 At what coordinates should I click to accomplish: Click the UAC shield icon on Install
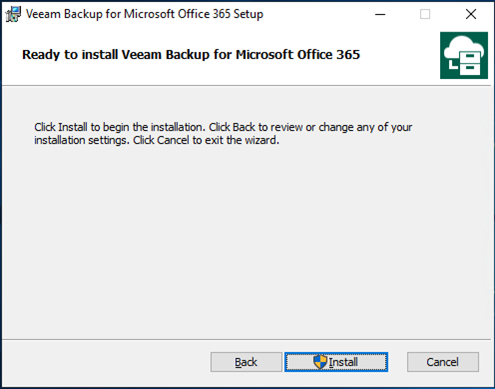(320, 362)
